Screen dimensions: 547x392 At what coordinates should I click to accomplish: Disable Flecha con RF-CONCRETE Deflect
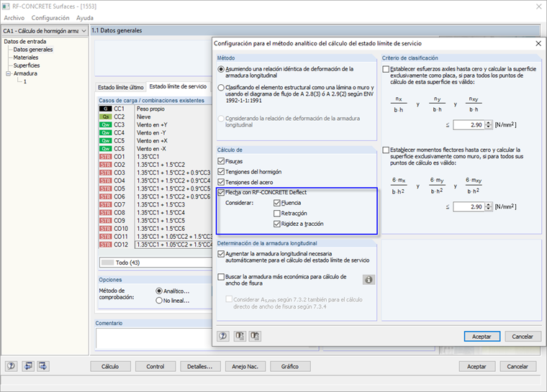(x=221, y=192)
